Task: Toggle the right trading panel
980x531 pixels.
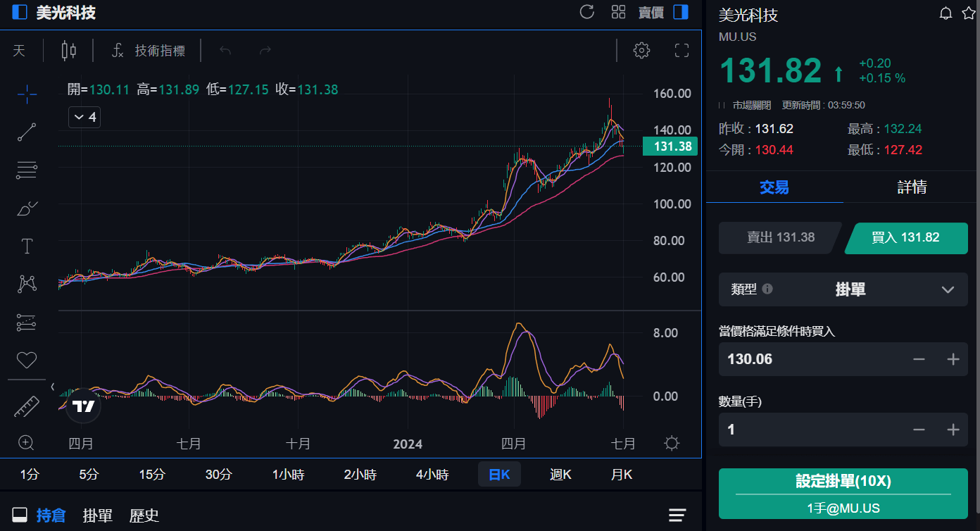Action: click(680, 12)
